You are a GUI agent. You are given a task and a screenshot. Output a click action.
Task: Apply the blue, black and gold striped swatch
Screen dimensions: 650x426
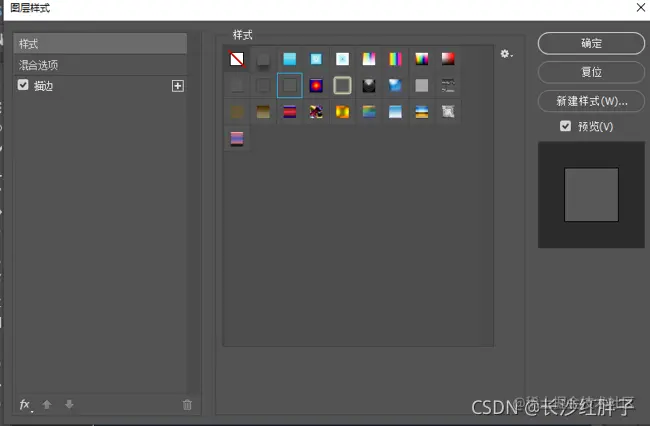422,112
